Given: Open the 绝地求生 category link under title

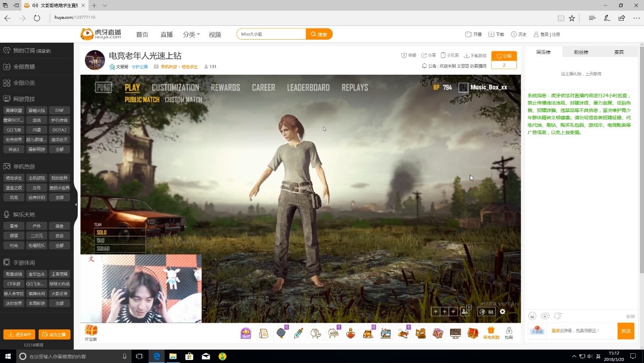Looking at the screenshot, I should click(x=189, y=67).
